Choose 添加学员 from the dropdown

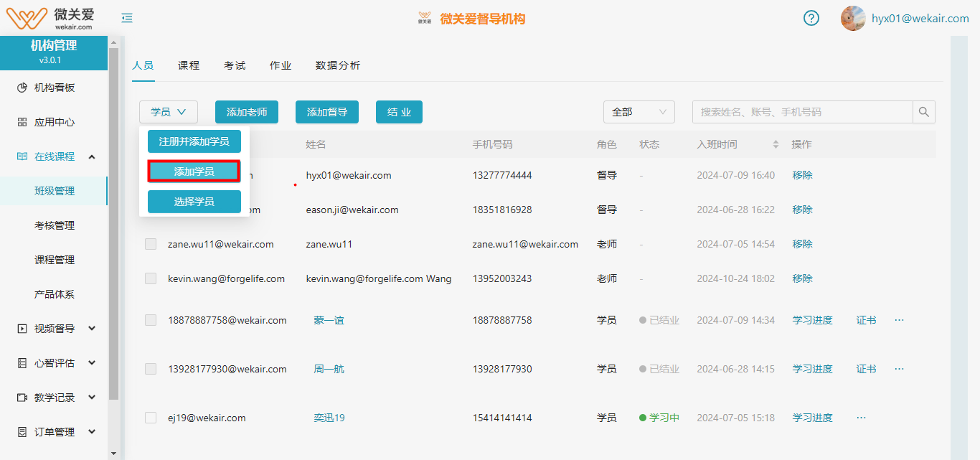coord(194,172)
